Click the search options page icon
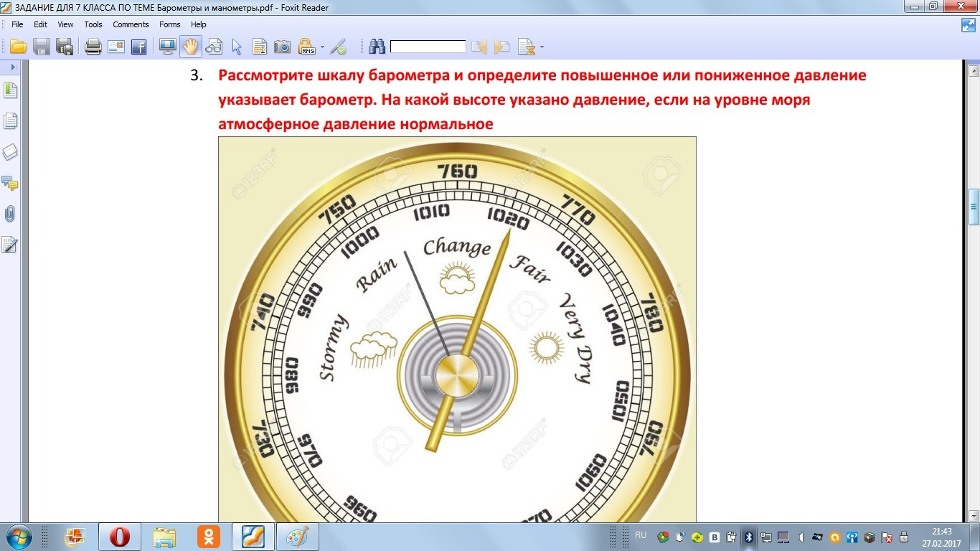Screen dimensions: 980x551 (x=527, y=47)
